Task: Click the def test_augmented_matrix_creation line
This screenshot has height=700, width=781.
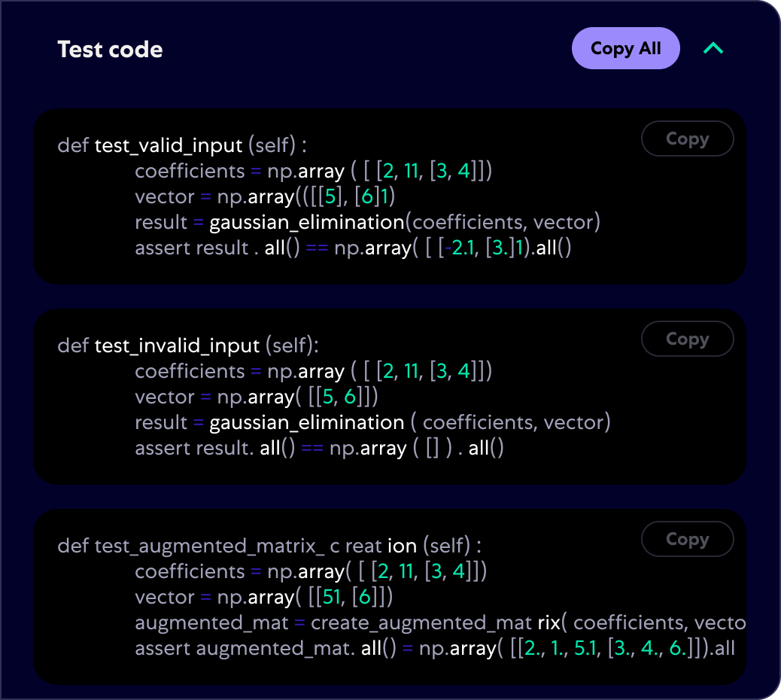Action: point(269,546)
